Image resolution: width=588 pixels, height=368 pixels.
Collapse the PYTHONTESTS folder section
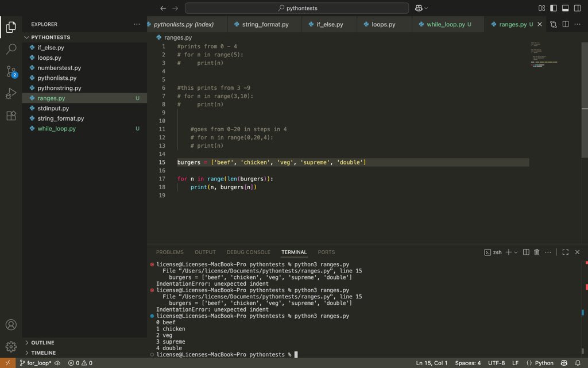pyautogui.click(x=85, y=37)
